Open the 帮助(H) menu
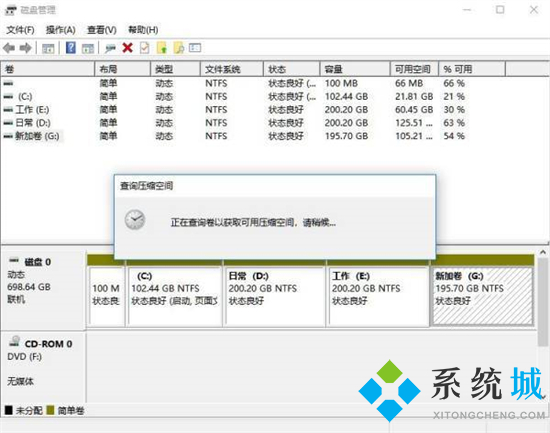Screen dimensions: 550x433 (143, 30)
